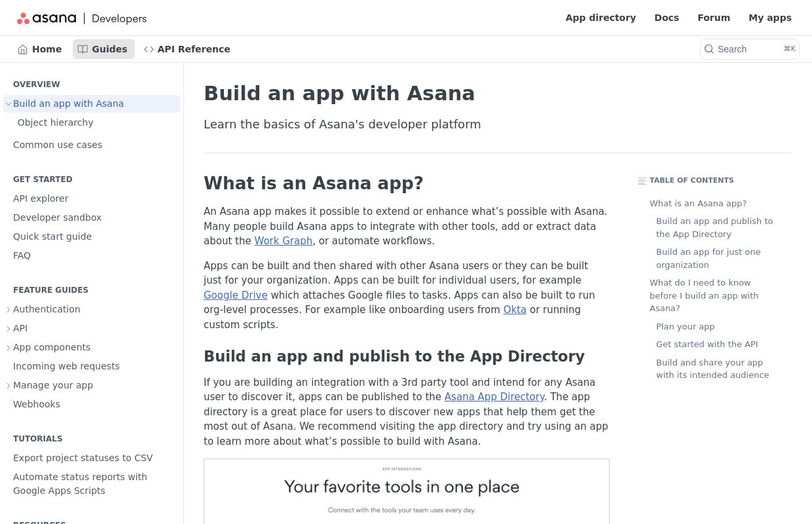Open Automate status reports with Google Apps Scripts
Screen dimensions: 812x524
80,483
